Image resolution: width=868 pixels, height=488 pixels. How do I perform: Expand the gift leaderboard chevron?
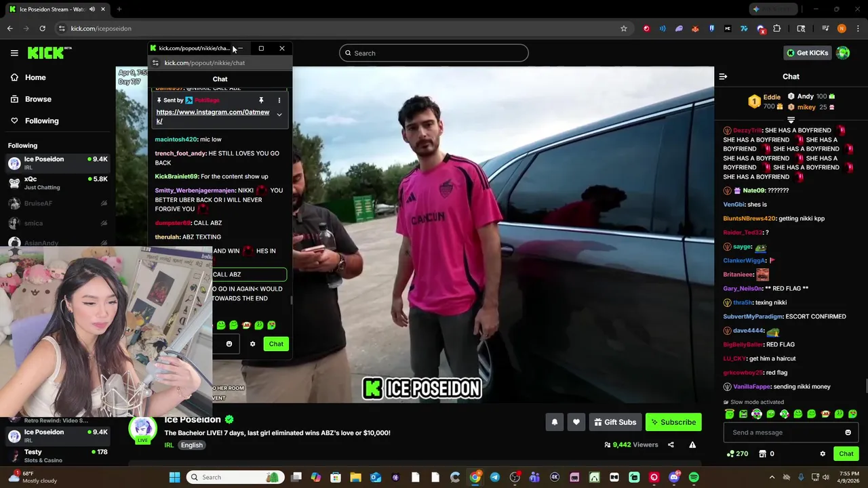[x=791, y=120]
